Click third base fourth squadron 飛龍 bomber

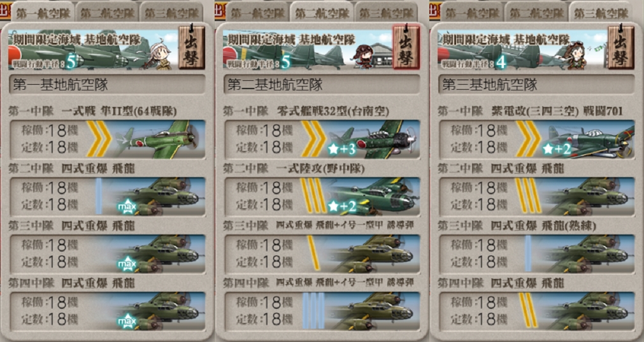(536, 311)
